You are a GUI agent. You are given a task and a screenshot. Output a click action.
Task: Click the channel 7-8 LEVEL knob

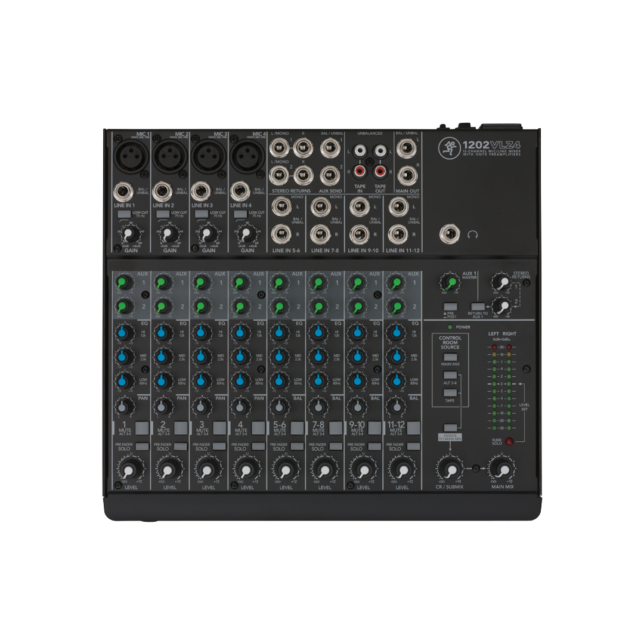click(323, 470)
